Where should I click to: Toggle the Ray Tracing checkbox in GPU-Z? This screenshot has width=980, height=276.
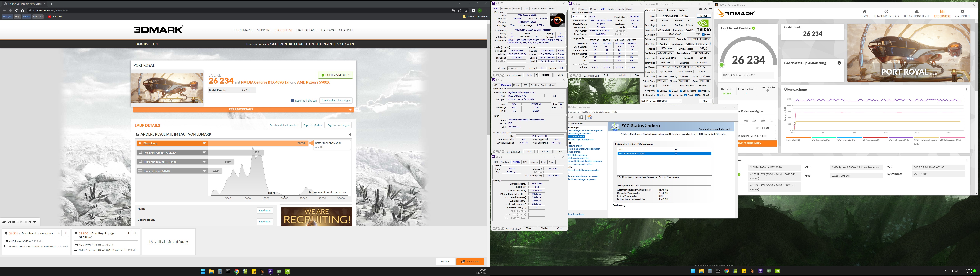coord(670,95)
